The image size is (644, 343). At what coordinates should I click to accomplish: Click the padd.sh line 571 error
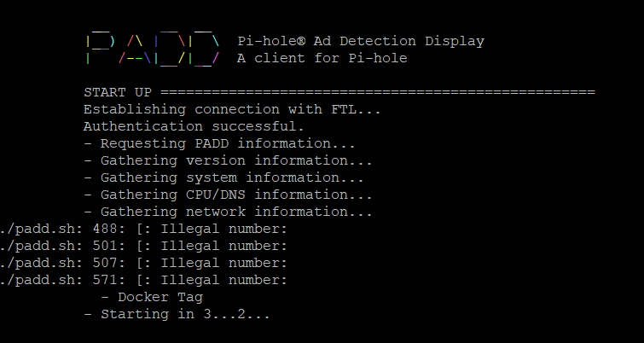(x=143, y=280)
